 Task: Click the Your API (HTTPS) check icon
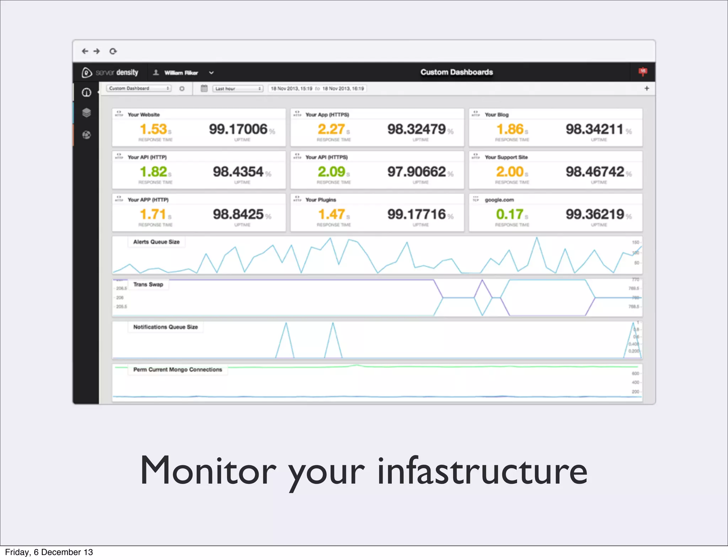tap(298, 156)
